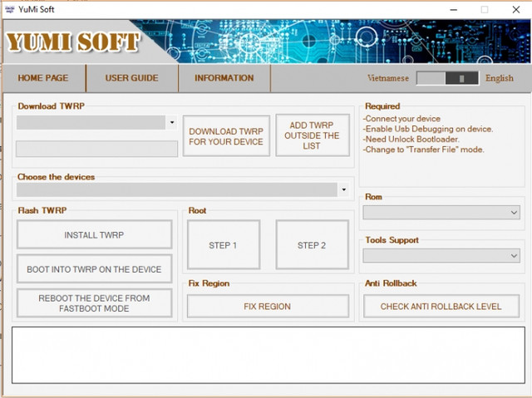Image resolution: width=532 pixels, height=398 pixels.
Task: Click the INSTALL TWRP button
Action: 94,234
